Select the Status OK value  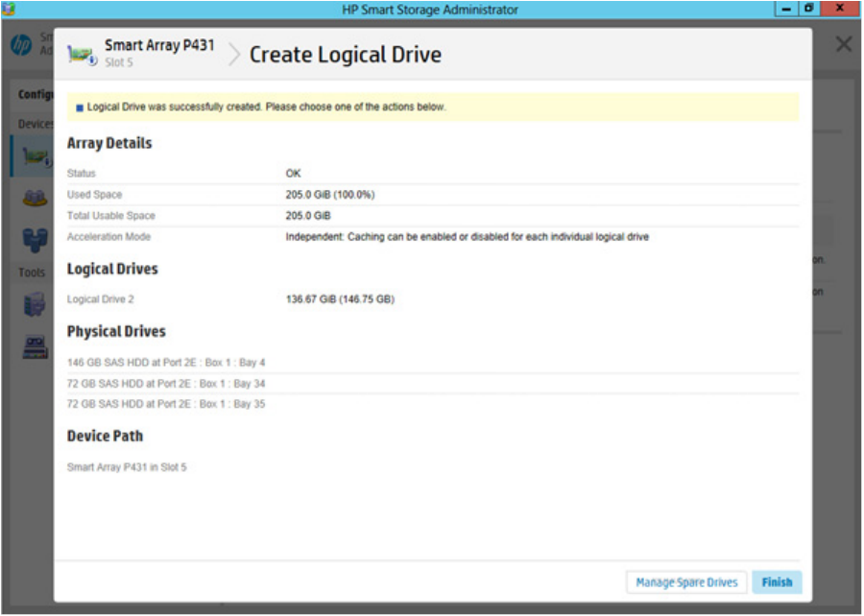[x=293, y=174]
